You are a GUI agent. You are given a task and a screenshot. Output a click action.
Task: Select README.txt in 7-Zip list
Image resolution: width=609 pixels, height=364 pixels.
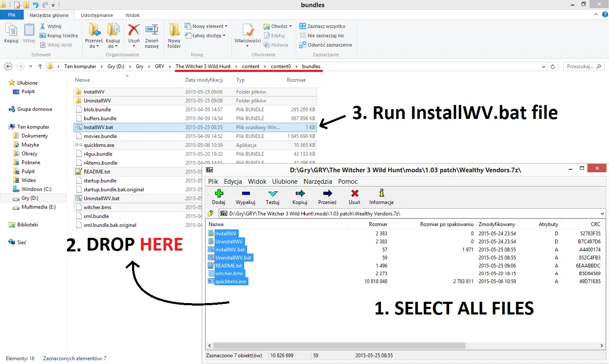(229, 266)
